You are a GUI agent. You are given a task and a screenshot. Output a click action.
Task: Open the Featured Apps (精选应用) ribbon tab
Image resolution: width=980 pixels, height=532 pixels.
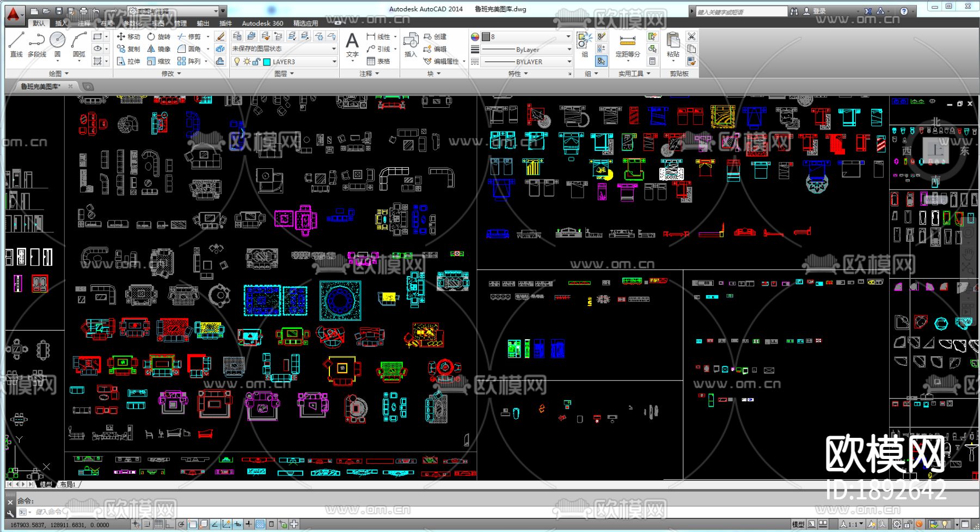pos(305,23)
